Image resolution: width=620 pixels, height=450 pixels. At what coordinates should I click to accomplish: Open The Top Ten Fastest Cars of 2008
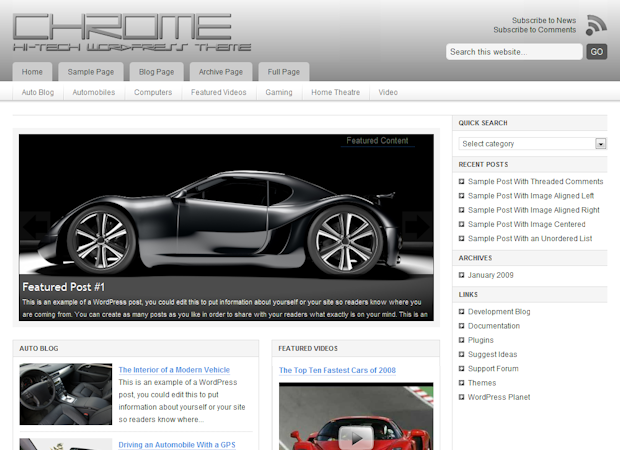(337, 370)
